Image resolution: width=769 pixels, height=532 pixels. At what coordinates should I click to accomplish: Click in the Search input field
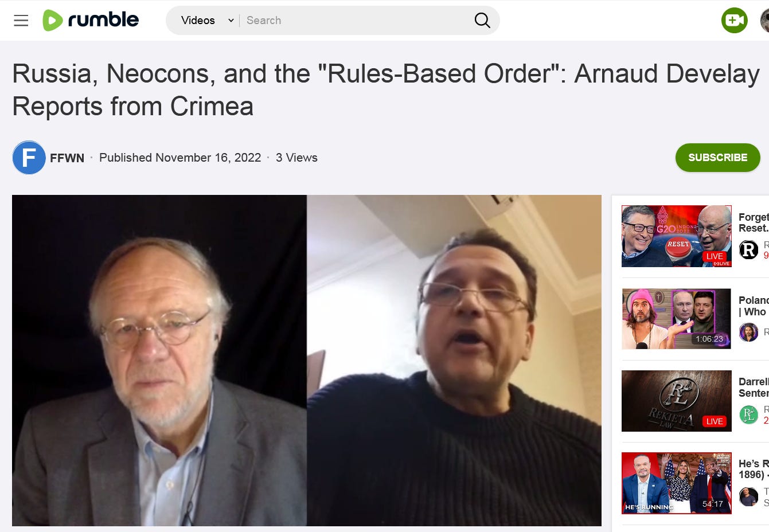coord(356,21)
